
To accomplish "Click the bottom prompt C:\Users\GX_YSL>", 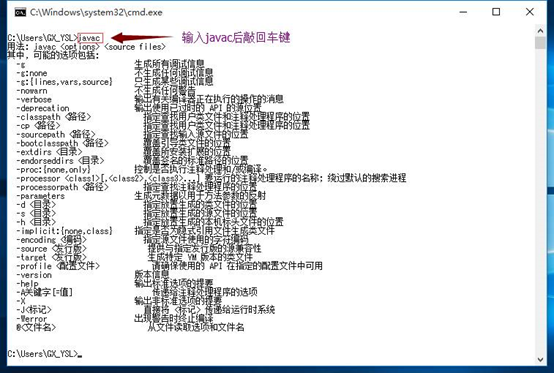I will click(x=43, y=354).
